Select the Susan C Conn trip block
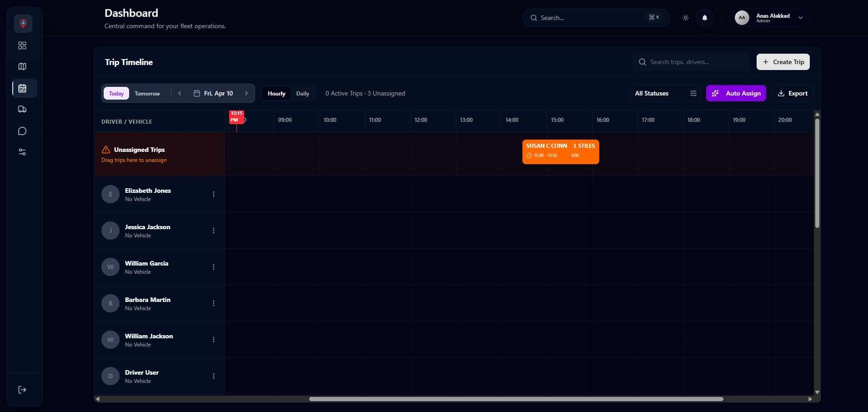This screenshot has width=868, height=412. pyautogui.click(x=560, y=151)
